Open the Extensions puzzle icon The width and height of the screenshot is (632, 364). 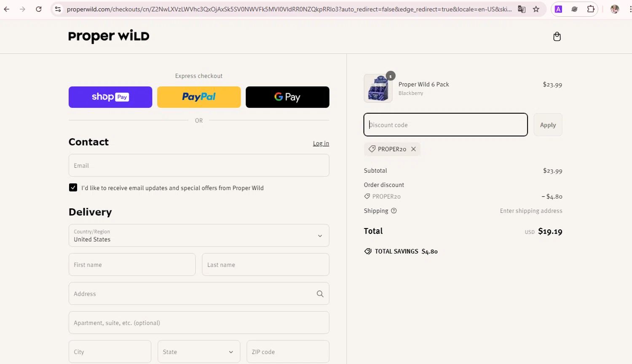591,9
